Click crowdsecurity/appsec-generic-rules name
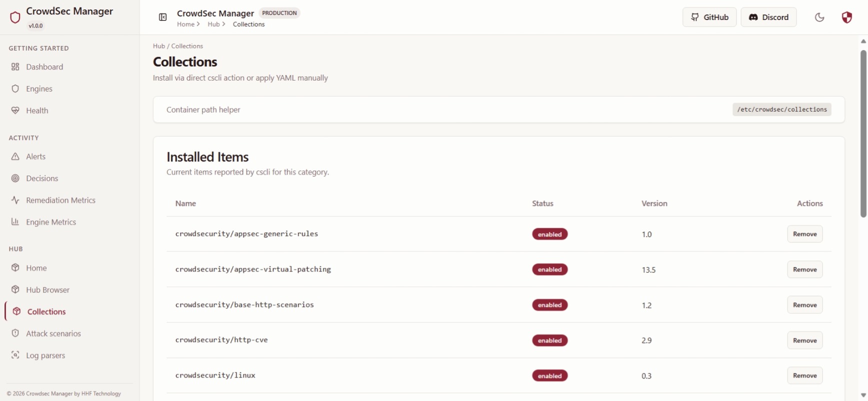Viewport: 868px width, 401px height. pos(247,233)
